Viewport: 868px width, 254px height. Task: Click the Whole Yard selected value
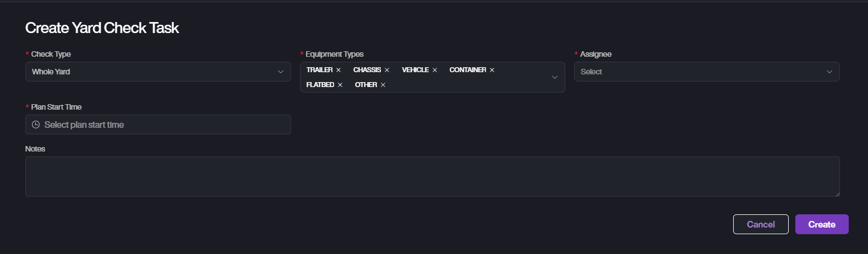51,72
